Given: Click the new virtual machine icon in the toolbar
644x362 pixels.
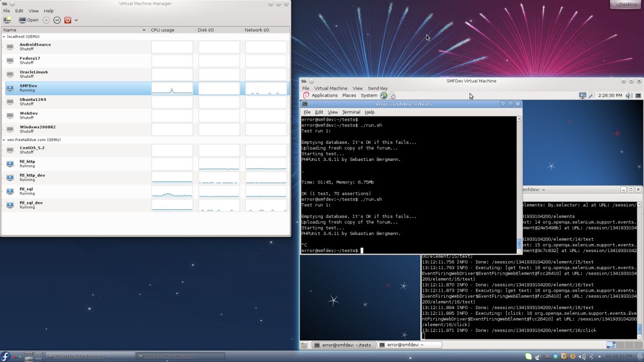Looking at the screenshot, I should point(7,20).
